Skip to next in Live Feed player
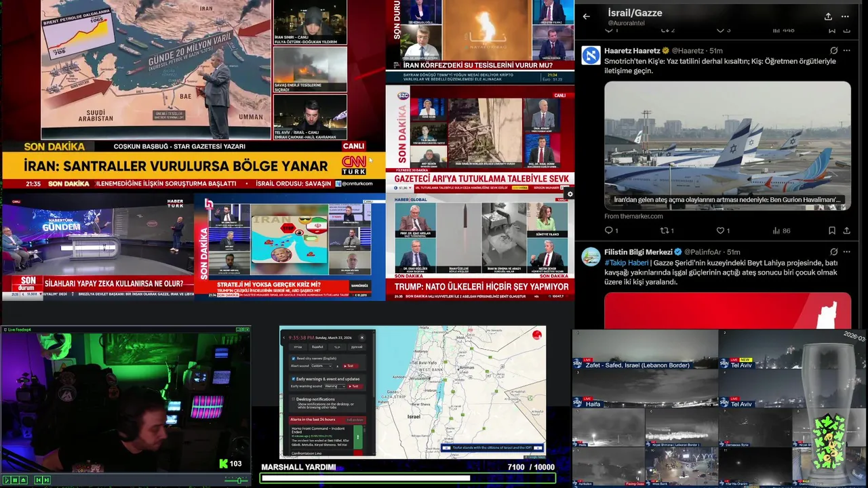The image size is (868, 488). 47,480
